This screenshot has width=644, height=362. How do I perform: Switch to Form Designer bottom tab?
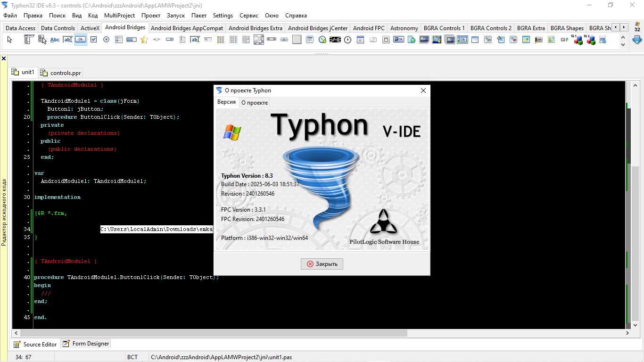pos(85,344)
